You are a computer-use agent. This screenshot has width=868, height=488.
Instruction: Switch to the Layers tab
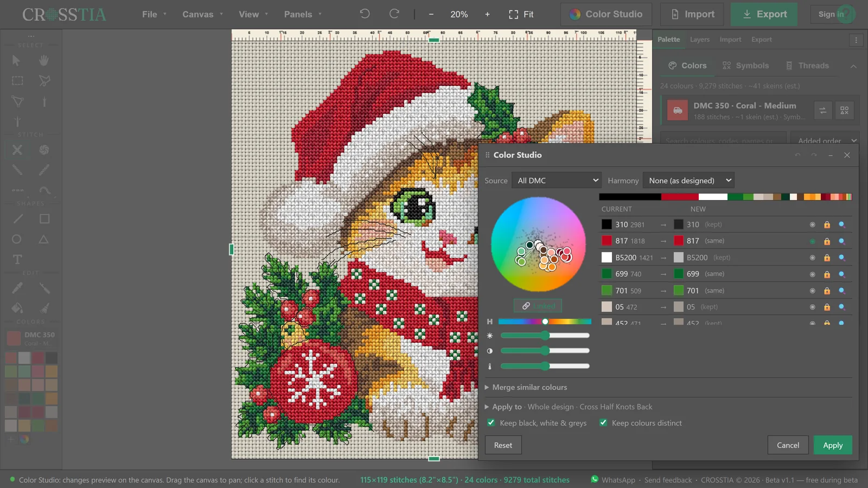coord(700,40)
